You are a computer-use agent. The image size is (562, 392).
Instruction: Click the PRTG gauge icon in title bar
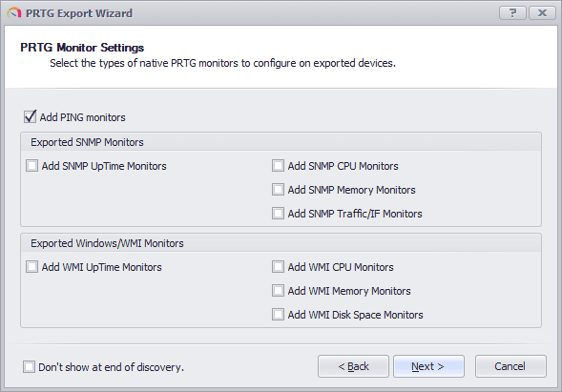pos(14,13)
